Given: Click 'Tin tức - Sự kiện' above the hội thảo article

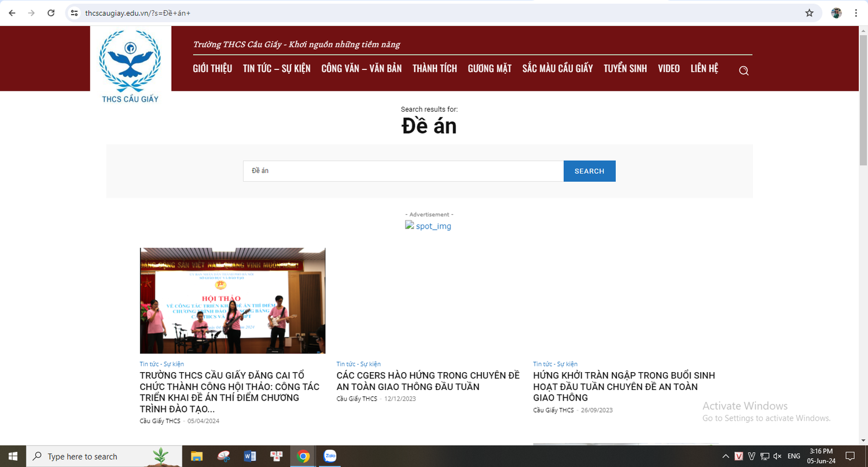Looking at the screenshot, I should [162, 364].
